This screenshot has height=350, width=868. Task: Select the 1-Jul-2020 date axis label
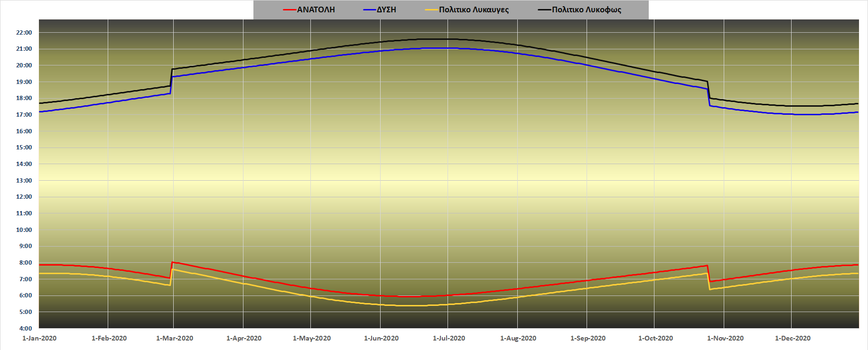pos(449,338)
